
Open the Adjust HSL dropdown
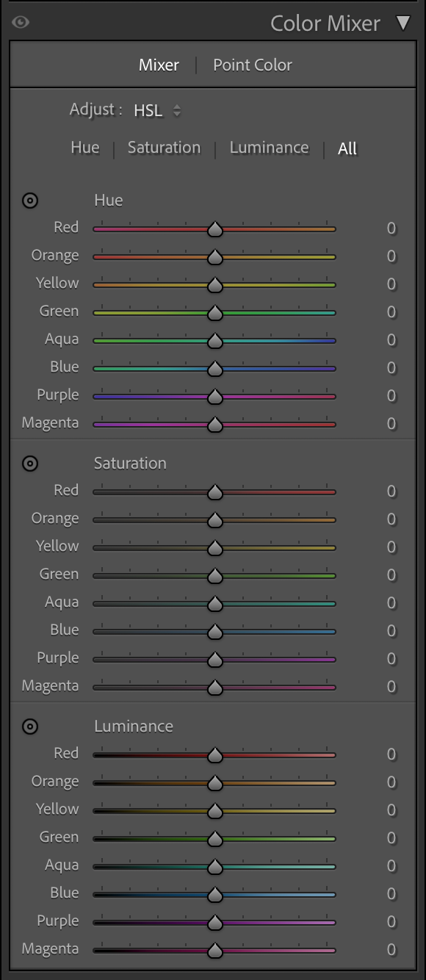pos(154,110)
